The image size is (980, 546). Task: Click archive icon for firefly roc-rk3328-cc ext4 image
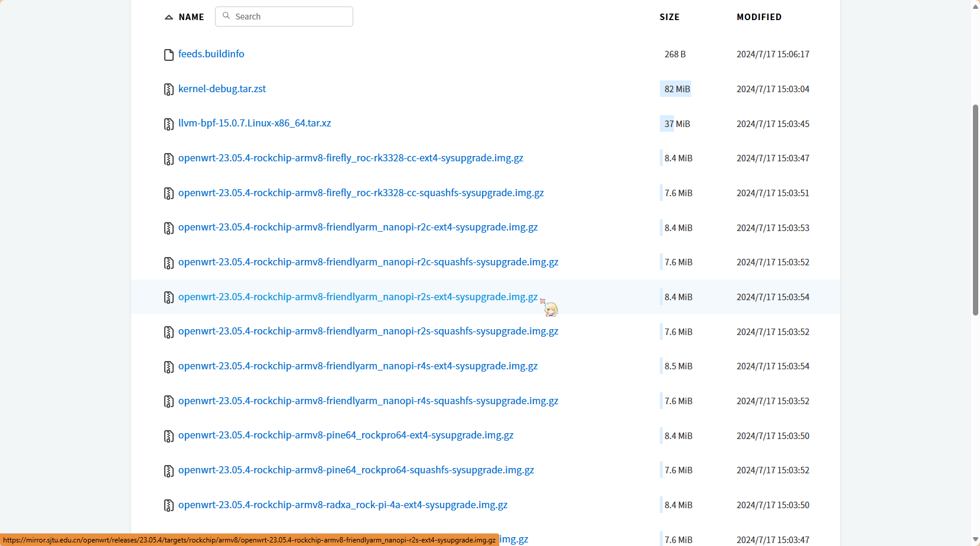point(169,159)
